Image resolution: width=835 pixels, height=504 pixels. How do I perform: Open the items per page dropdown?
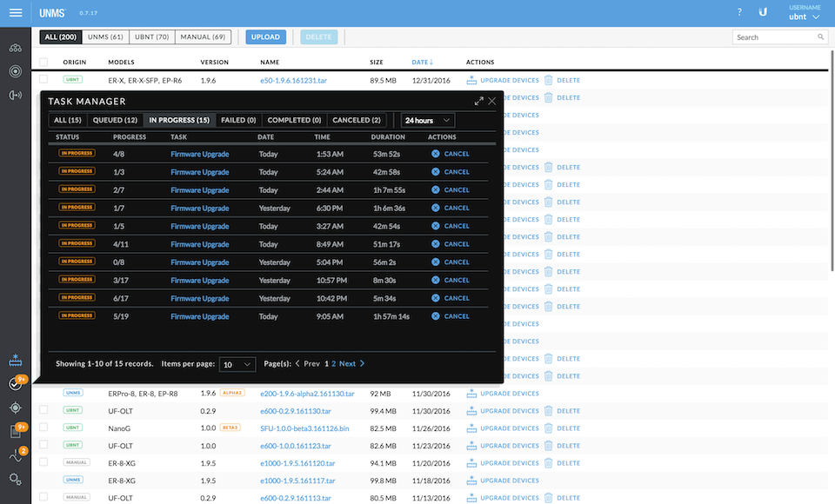tap(237, 364)
